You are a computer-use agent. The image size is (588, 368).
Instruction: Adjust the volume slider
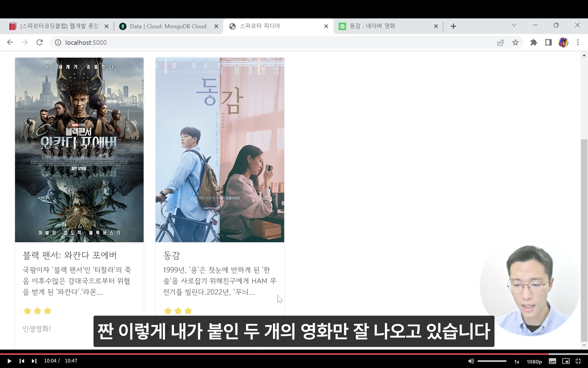492,361
